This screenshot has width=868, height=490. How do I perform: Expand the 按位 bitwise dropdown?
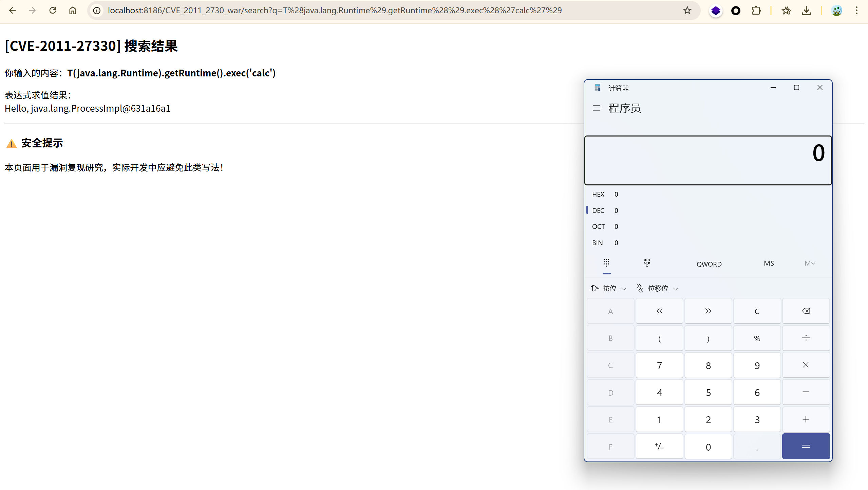[609, 288]
